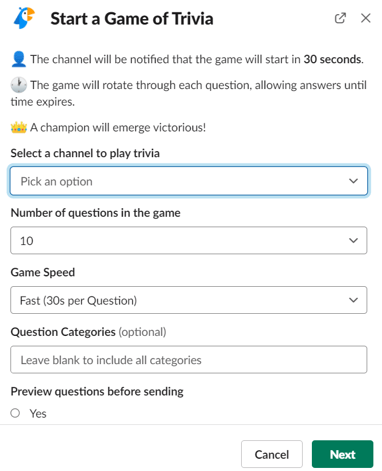Screen dimensions: 382x471
Task: Click the Yes label for preview questions
Action: pyautogui.click(x=38, y=413)
